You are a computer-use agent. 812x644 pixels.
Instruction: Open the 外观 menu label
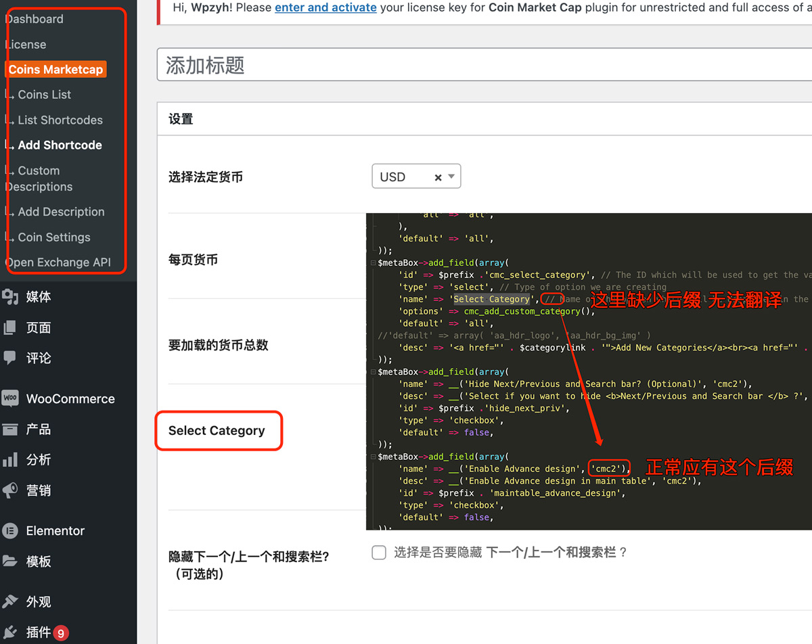click(x=39, y=602)
